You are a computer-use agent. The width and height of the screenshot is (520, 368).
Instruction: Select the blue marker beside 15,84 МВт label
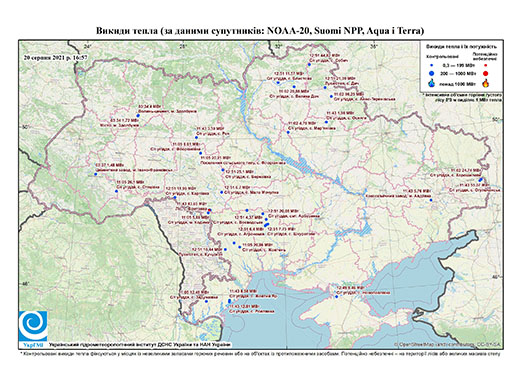click(225, 249)
